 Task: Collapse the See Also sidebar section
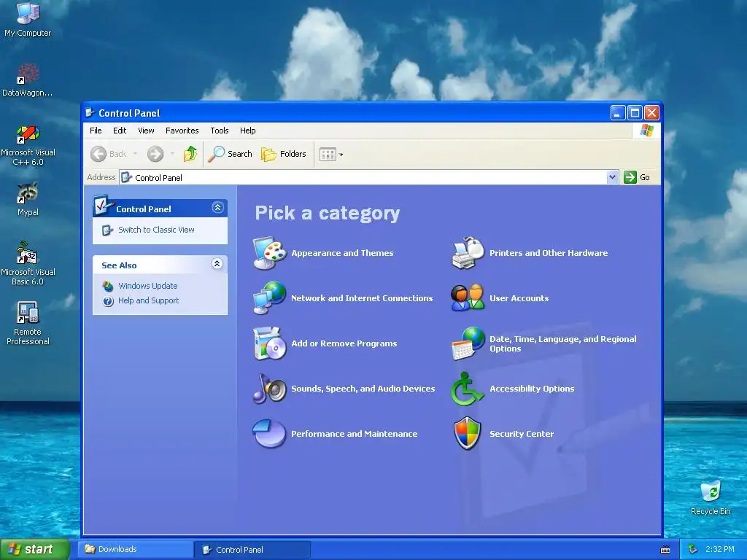pos(217,264)
